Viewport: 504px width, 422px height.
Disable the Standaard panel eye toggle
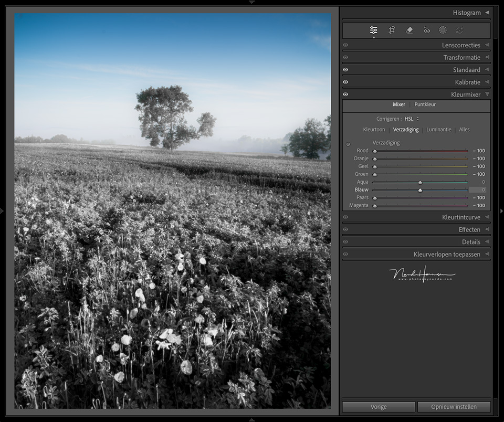(x=345, y=70)
